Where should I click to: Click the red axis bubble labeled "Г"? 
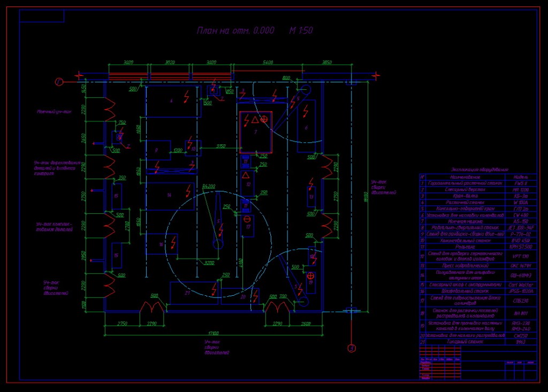pos(59,82)
